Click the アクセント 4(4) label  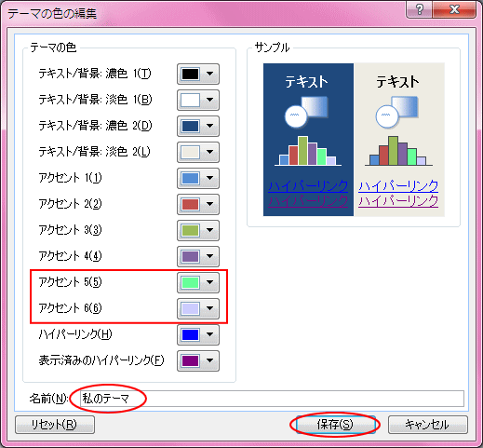pos(70,256)
